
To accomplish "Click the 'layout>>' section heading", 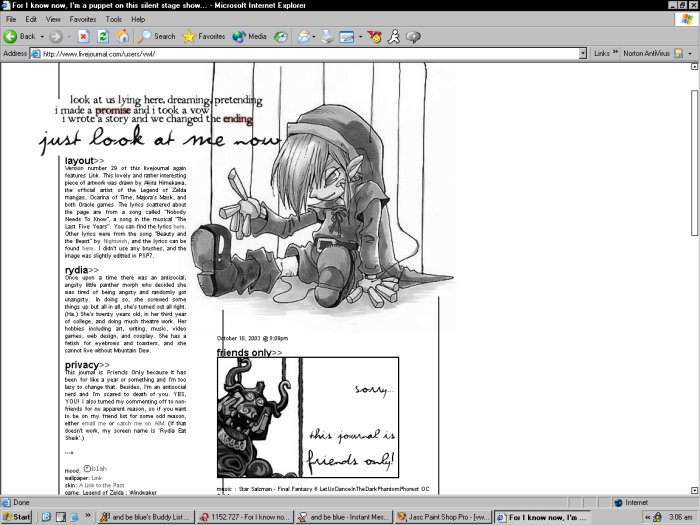I will pyautogui.click(x=84, y=161).
